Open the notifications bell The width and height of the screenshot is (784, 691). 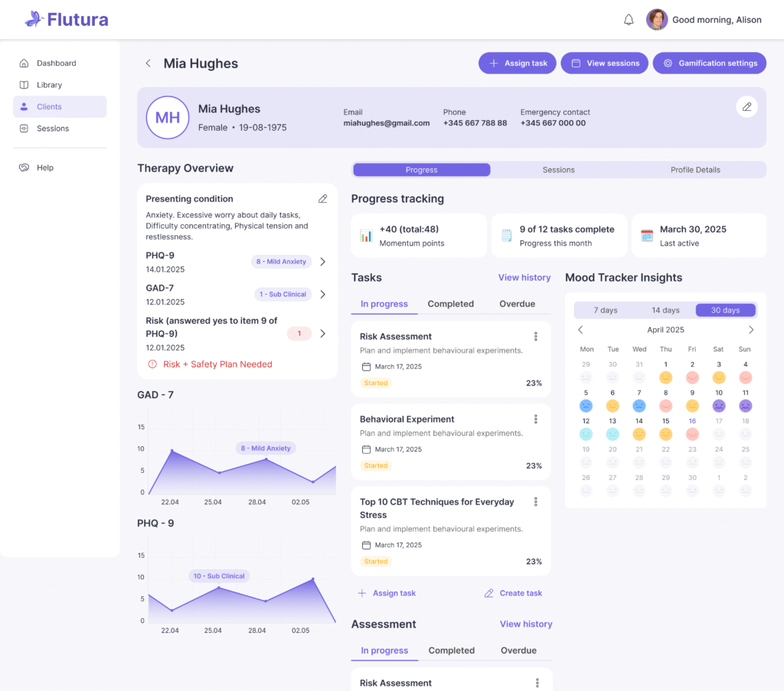(x=629, y=19)
